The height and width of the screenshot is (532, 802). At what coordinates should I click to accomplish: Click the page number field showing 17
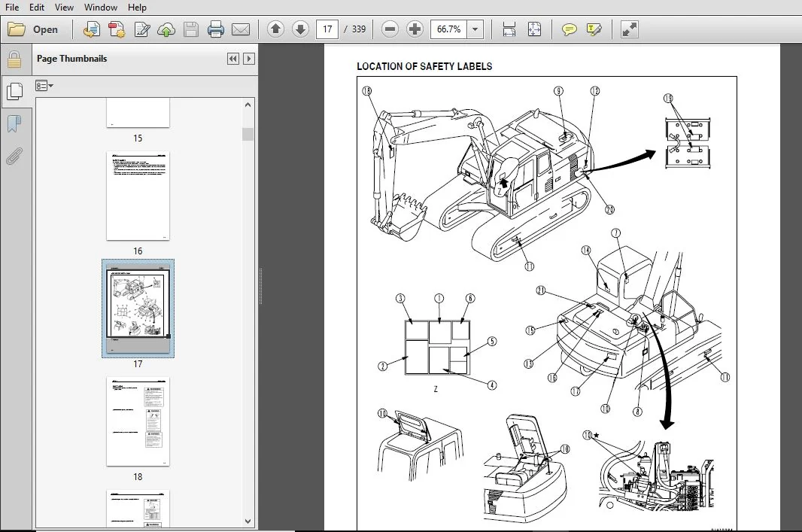coord(327,29)
